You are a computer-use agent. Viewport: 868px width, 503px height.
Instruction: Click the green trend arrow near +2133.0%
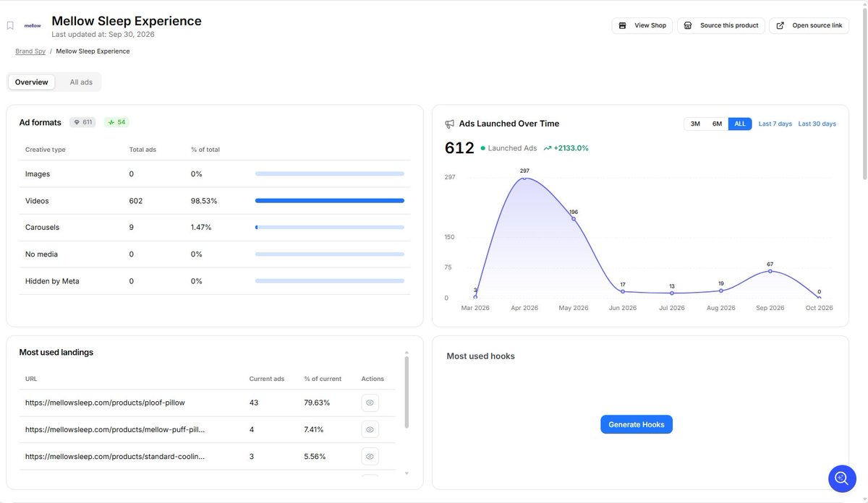click(x=548, y=148)
